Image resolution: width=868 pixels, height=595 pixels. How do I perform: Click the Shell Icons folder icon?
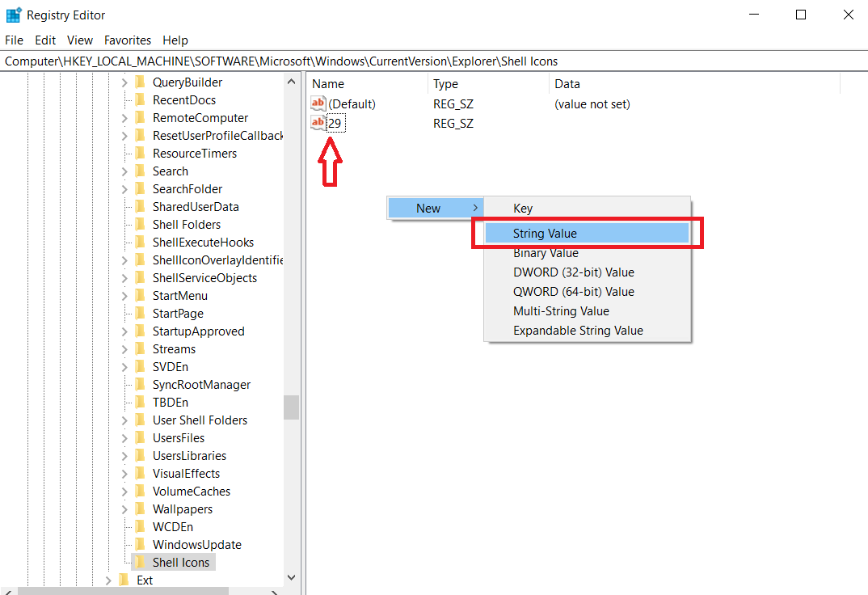pyautogui.click(x=140, y=562)
